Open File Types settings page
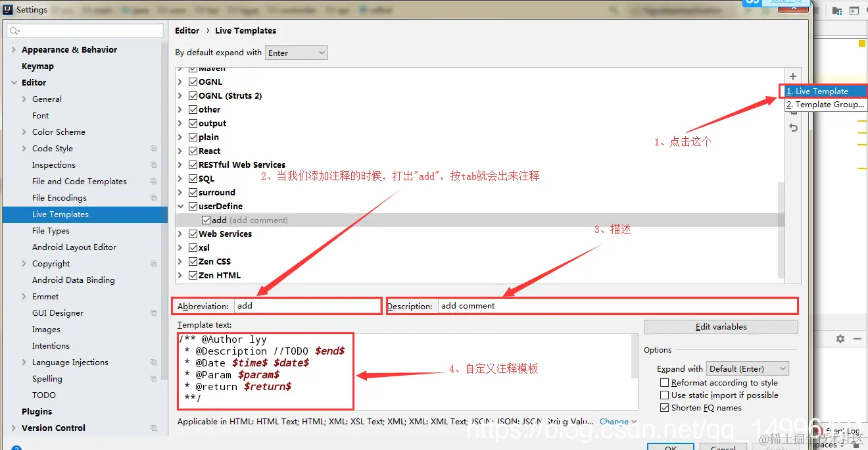868x450 pixels. (x=51, y=231)
